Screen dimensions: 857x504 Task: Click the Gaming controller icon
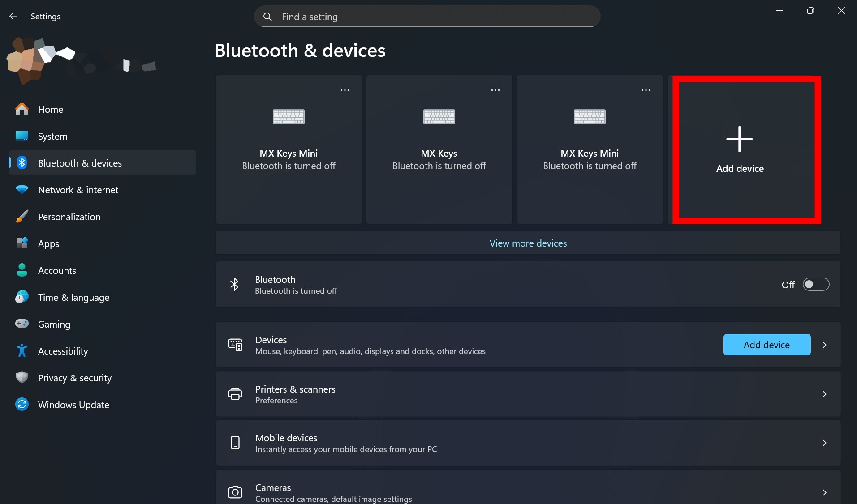(22, 324)
